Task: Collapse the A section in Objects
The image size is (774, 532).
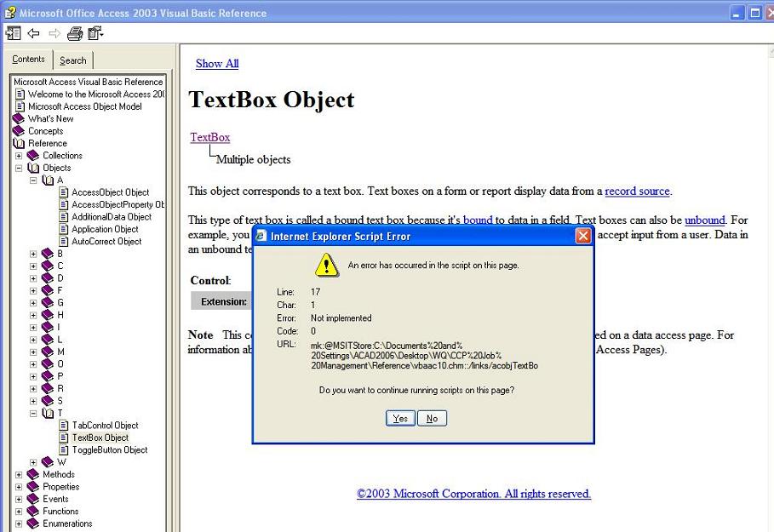Action: 33,180
